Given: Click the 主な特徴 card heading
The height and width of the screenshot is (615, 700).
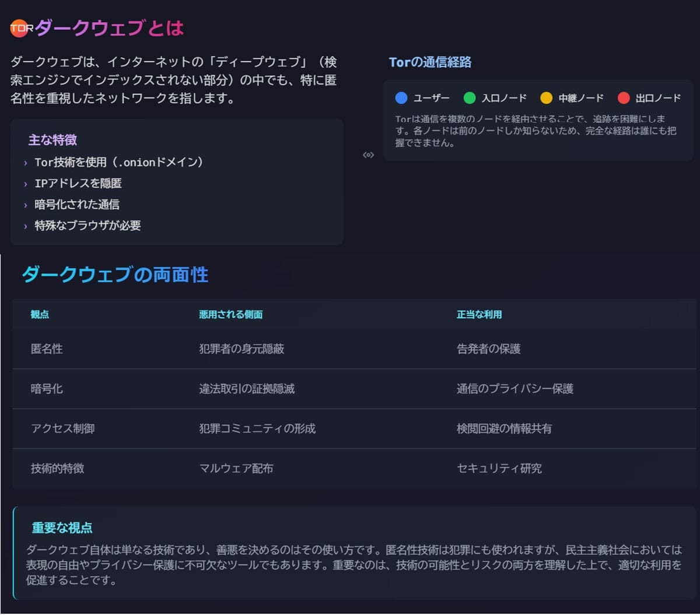Looking at the screenshot, I should [52, 140].
